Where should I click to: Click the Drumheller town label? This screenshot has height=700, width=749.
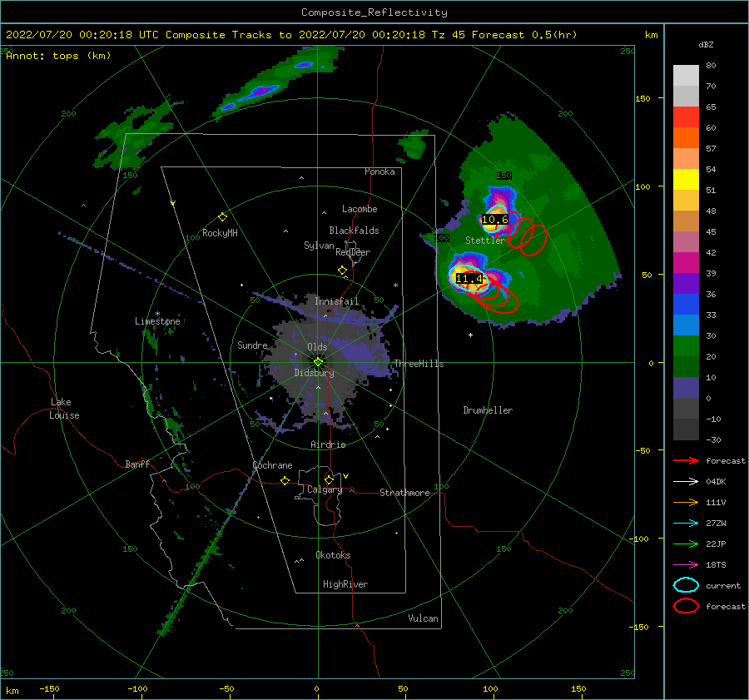(x=488, y=410)
